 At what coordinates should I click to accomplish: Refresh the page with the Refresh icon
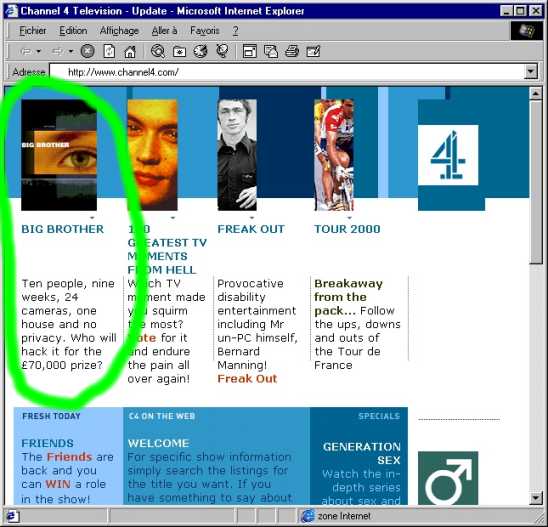click(109, 51)
